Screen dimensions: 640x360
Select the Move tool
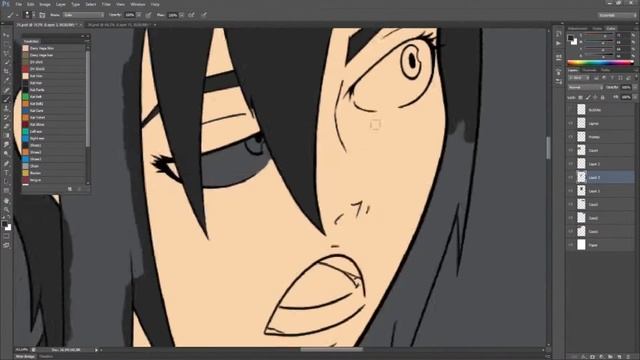click(x=6, y=35)
